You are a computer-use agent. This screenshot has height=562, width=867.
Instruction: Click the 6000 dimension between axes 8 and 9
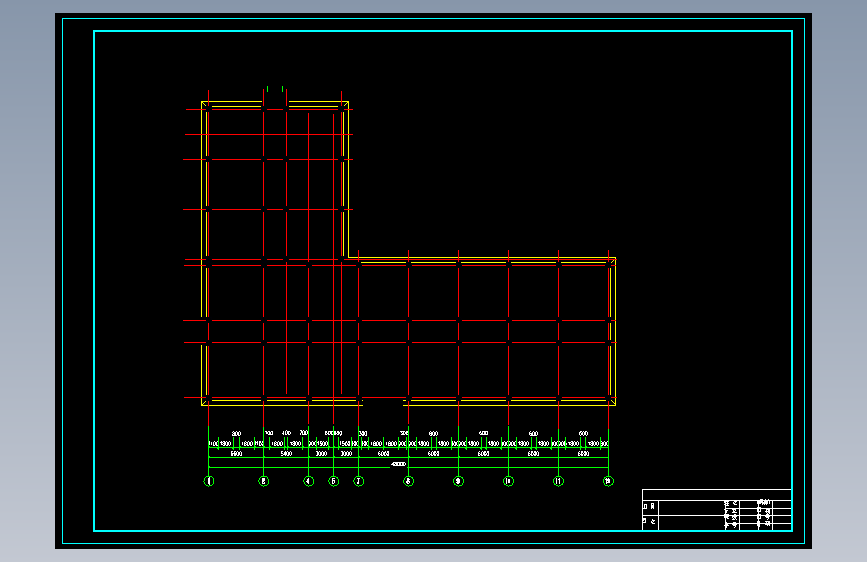click(x=434, y=454)
